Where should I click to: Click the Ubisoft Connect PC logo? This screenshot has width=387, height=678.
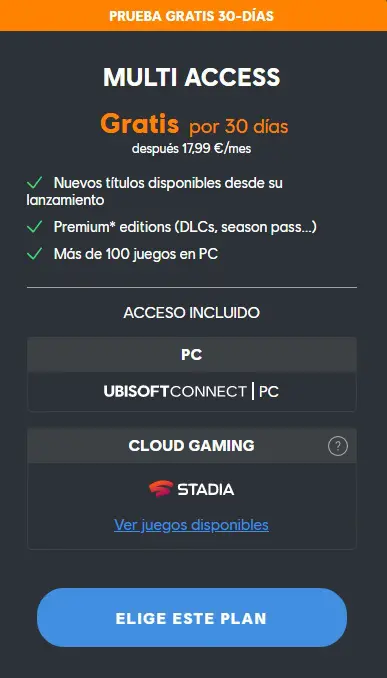(x=191, y=392)
